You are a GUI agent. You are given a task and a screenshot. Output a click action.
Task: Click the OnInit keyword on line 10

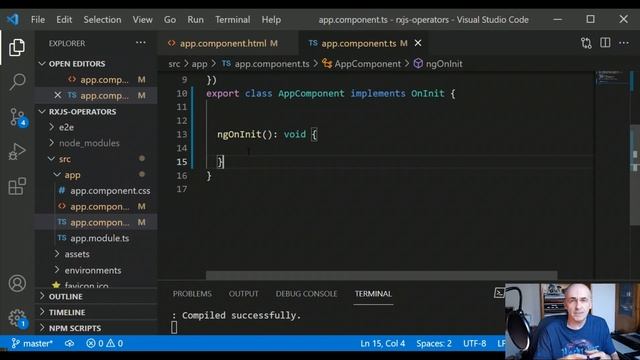point(427,93)
